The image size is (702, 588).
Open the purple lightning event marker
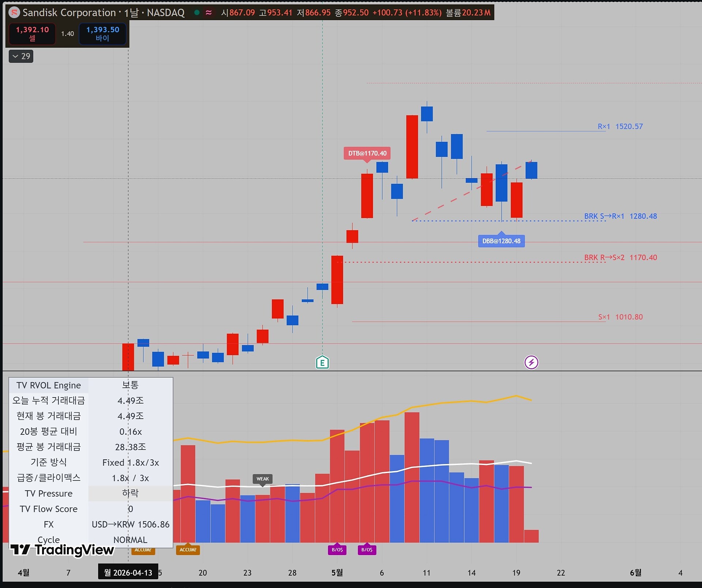[x=531, y=362]
